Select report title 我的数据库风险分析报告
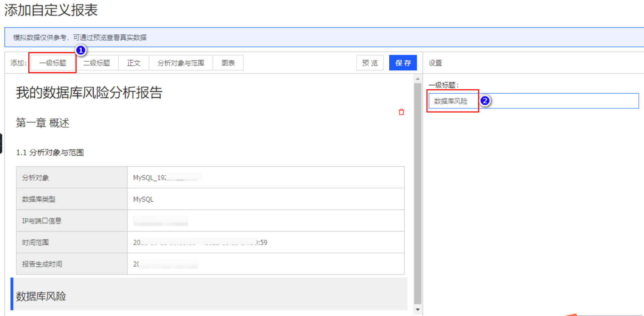 point(89,93)
